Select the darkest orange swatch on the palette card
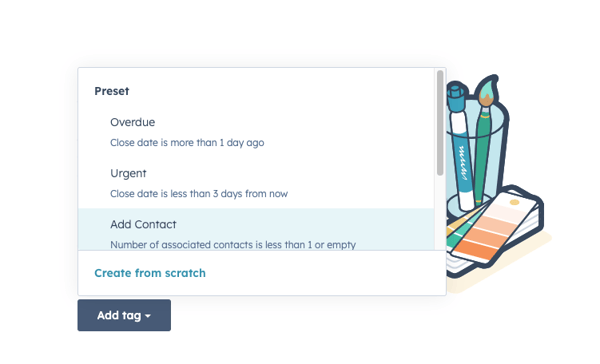Image resolution: width=600 pixels, height=364 pixels. 474,251
